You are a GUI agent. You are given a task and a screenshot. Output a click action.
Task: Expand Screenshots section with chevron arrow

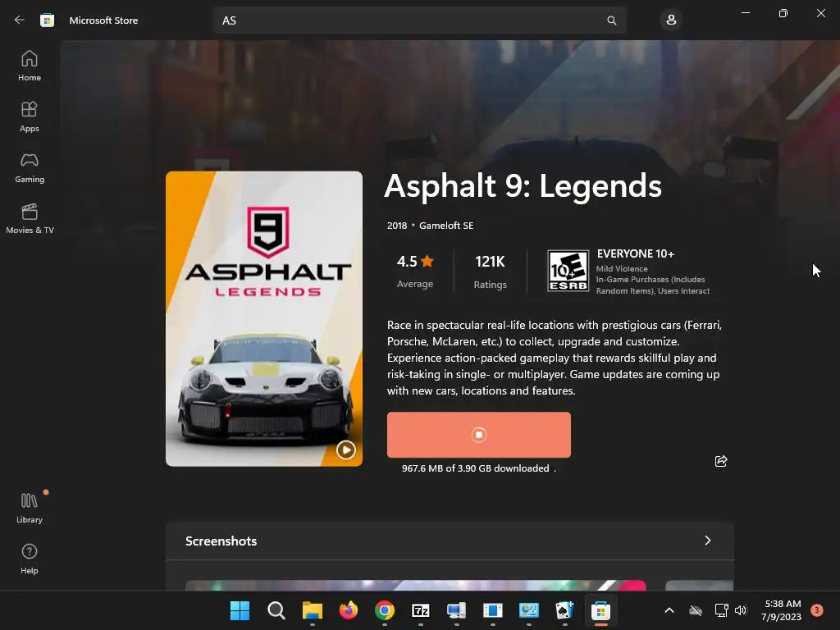click(708, 541)
